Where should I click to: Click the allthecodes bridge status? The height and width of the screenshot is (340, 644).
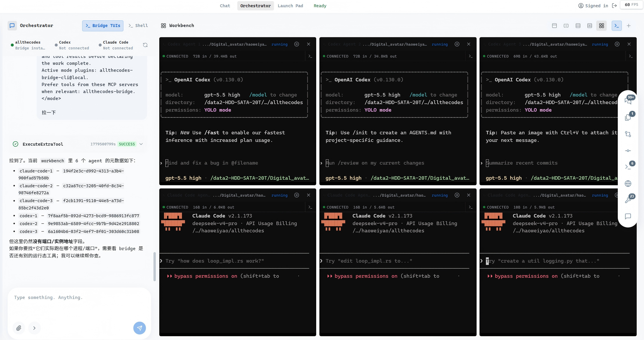pos(28,45)
